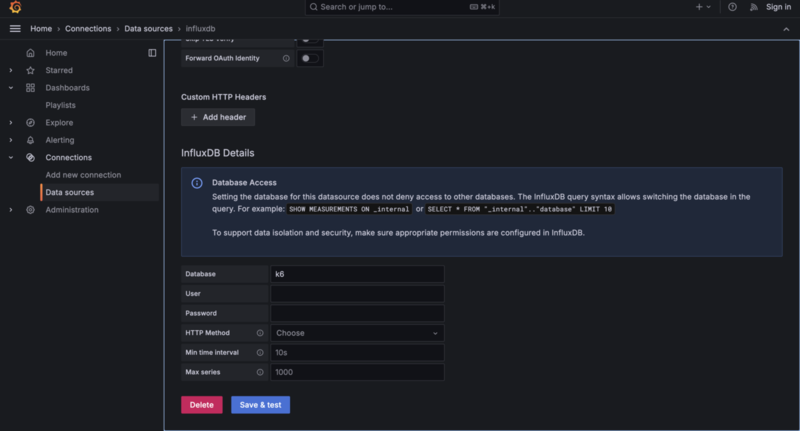Expand the Explore section chevron
Image resolution: width=800 pixels, height=431 pixels.
(x=11, y=122)
